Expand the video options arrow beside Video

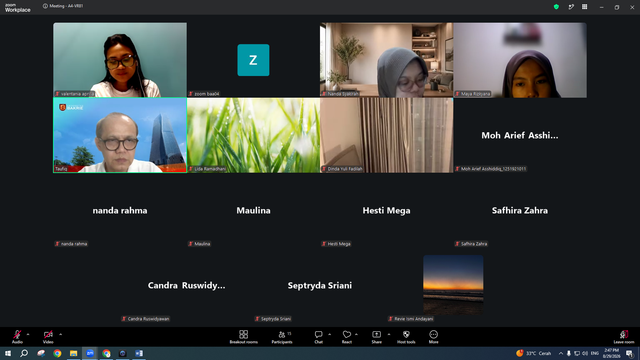60,334
